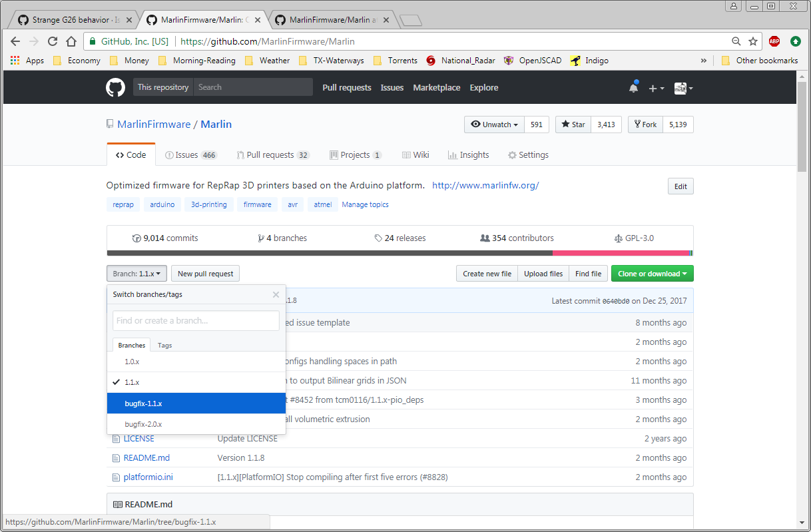Open the Wiki tab
Screen dimensions: 811x532
click(415, 155)
